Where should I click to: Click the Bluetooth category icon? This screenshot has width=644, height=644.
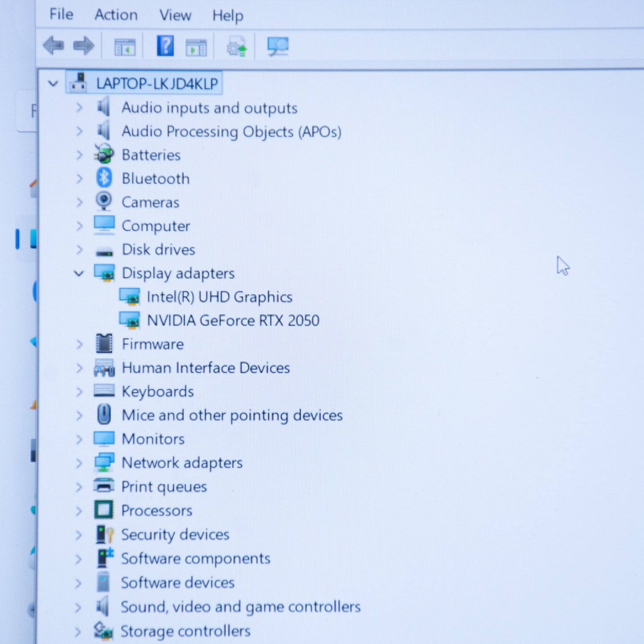tap(104, 178)
